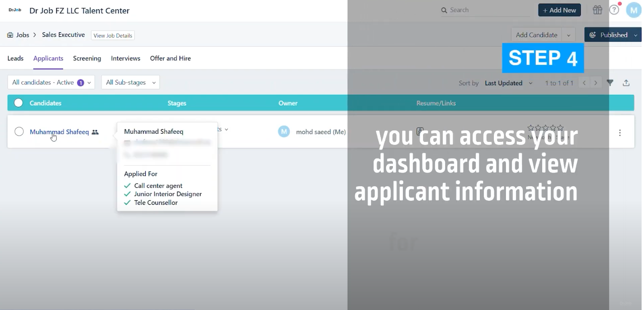Image resolution: width=644 pixels, height=310 pixels.
Task: Switch to the Leads tab
Action: (x=15, y=58)
